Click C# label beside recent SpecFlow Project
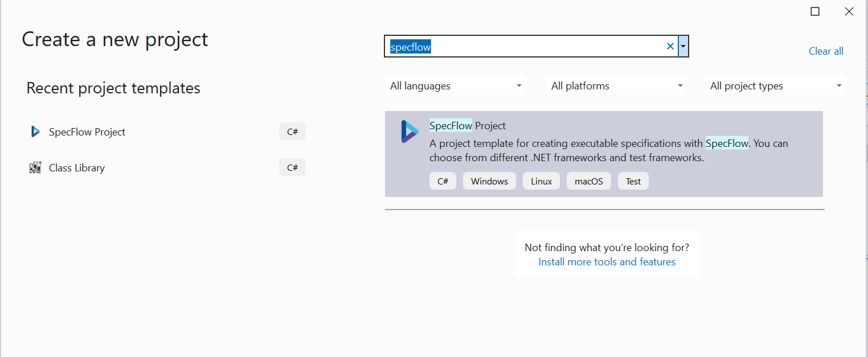The image size is (868, 357). tap(292, 132)
